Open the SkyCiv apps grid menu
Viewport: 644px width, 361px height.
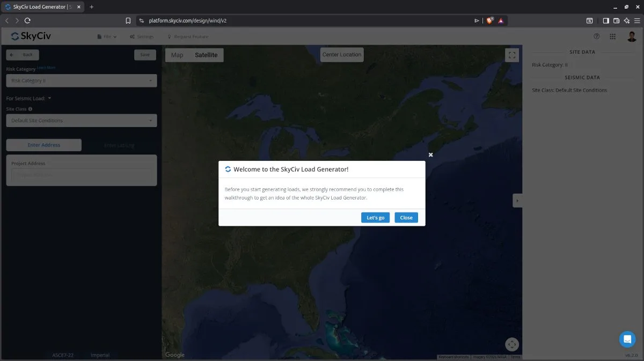click(612, 36)
